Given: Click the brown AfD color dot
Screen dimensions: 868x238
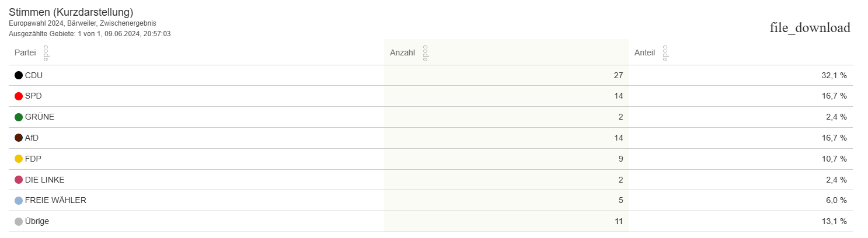Looking at the screenshot, I should click(19, 138).
